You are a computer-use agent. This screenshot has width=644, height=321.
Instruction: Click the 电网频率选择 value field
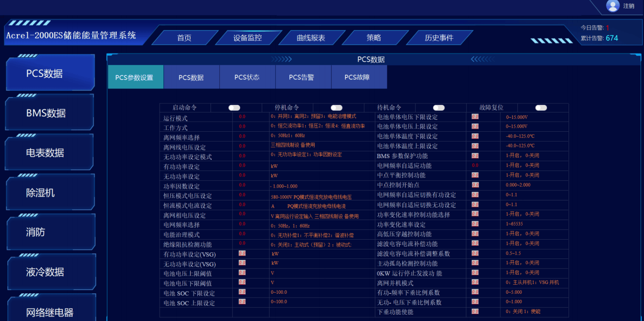tap(242, 224)
